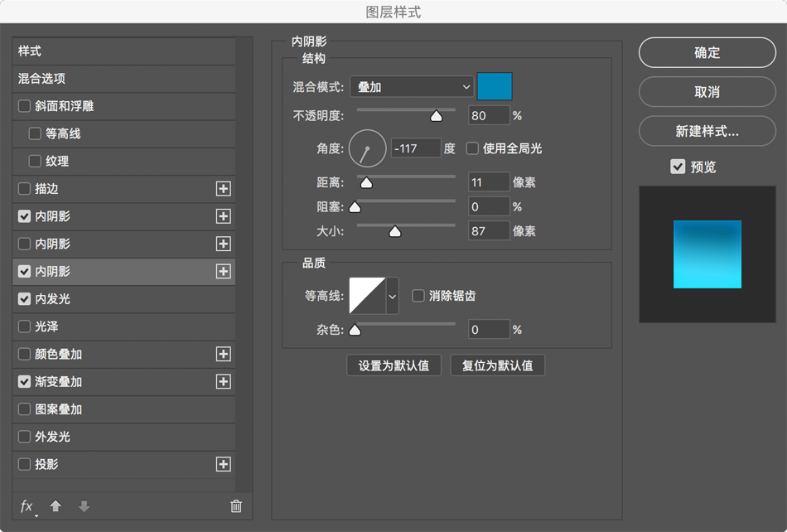Enable the 描边 checkbox

[x=24, y=189]
